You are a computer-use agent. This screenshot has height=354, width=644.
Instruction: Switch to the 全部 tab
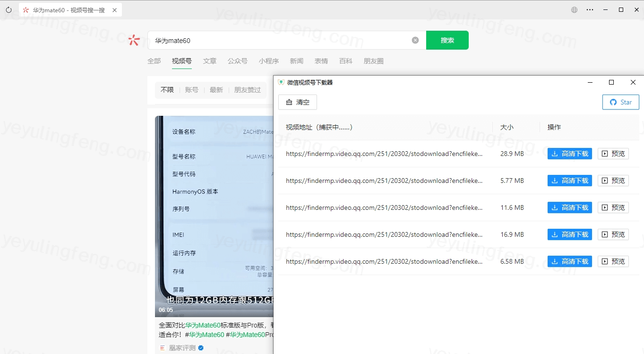[154, 61]
